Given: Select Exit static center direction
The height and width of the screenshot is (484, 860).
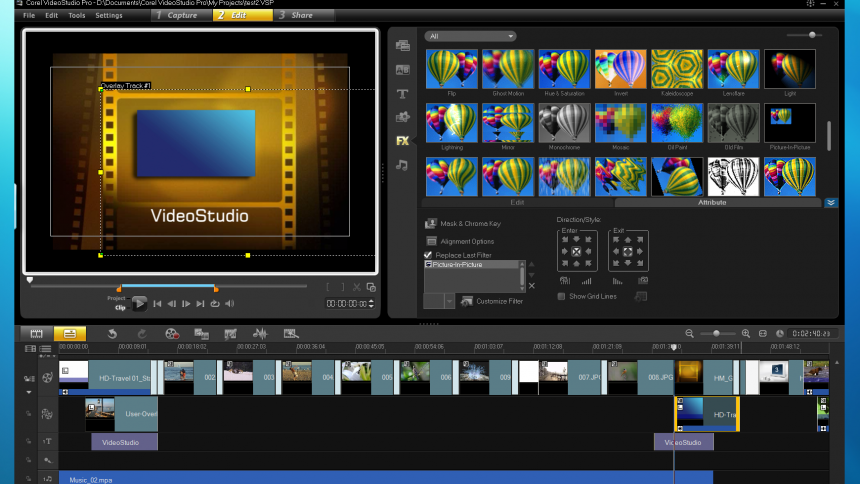Looking at the screenshot, I should point(628,252).
